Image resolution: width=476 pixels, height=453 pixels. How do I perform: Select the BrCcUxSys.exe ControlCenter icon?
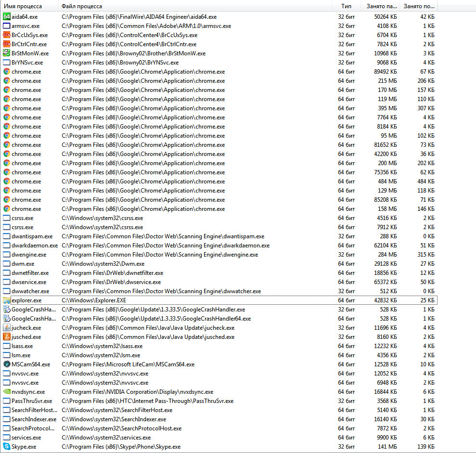point(6,35)
